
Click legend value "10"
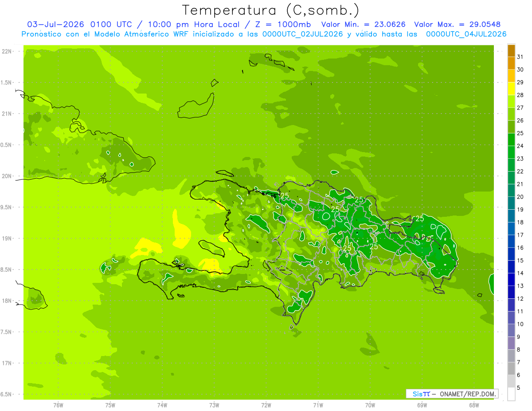[x=520, y=324]
